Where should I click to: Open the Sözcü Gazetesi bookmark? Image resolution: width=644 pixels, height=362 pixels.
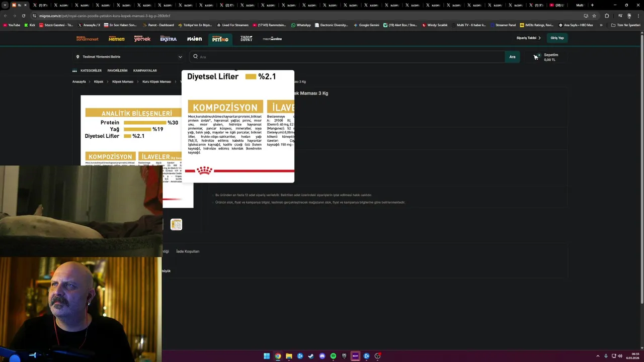56,25
